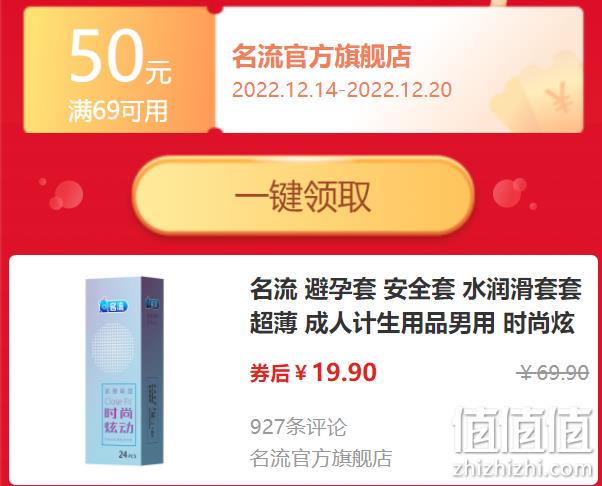602x486 pixels.
Task: Click the struck-through ¥69.90 original price
Action: (x=552, y=372)
